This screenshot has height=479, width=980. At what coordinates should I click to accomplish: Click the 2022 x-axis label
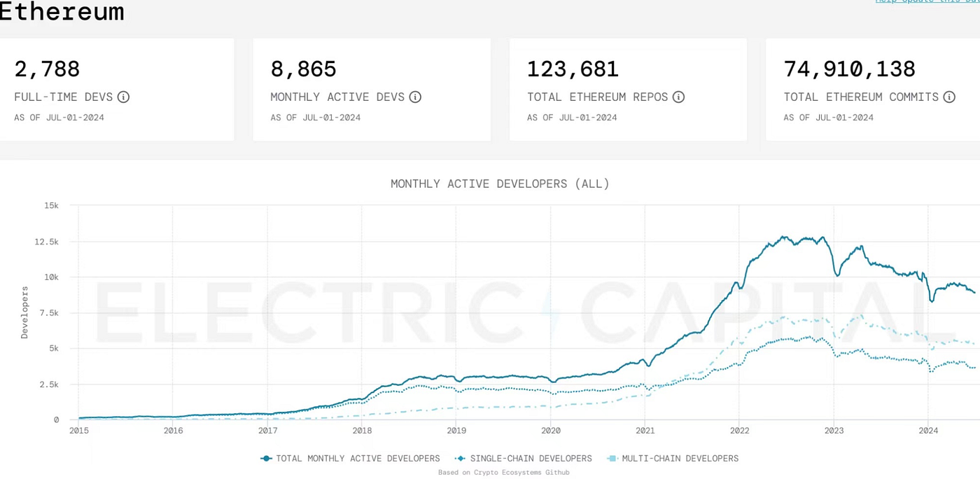click(739, 431)
